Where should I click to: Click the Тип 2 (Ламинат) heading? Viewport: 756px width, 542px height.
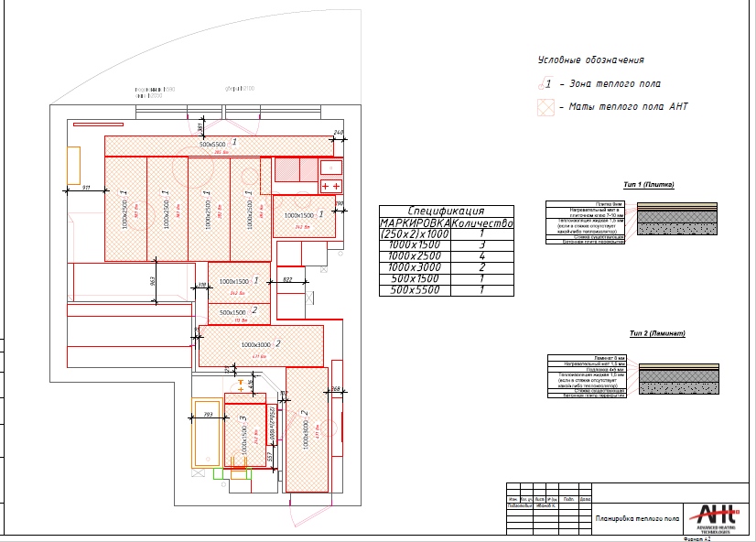[657, 333]
